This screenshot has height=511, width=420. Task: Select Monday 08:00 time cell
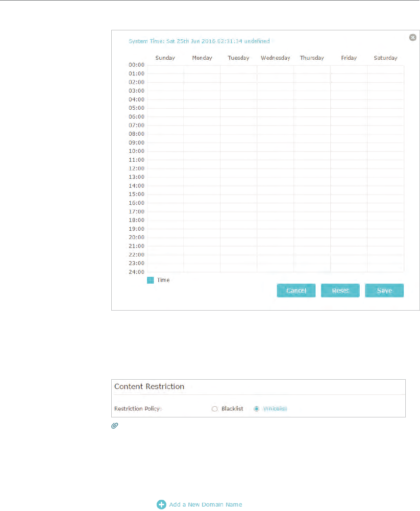(x=202, y=139)
